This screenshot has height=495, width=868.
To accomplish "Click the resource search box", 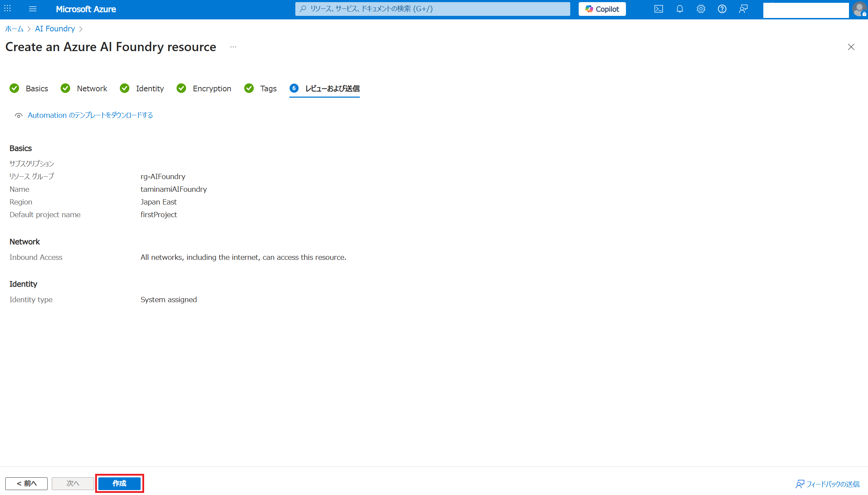I will point(432,9).
